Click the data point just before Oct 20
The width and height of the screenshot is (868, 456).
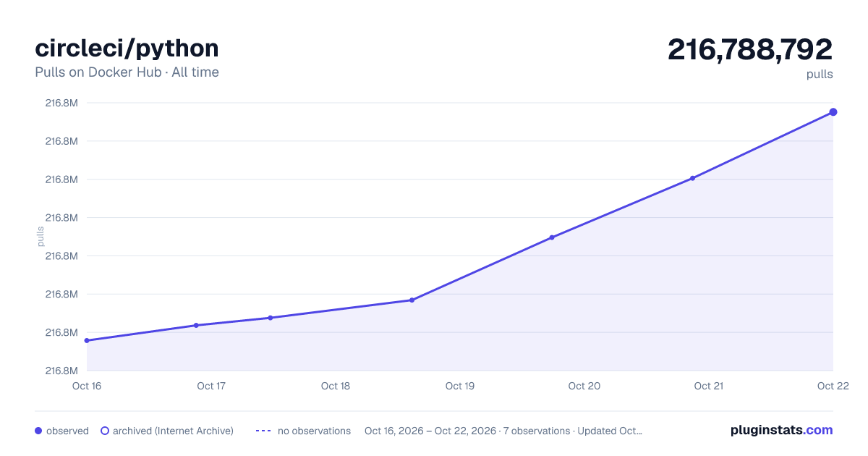(552, 237)
